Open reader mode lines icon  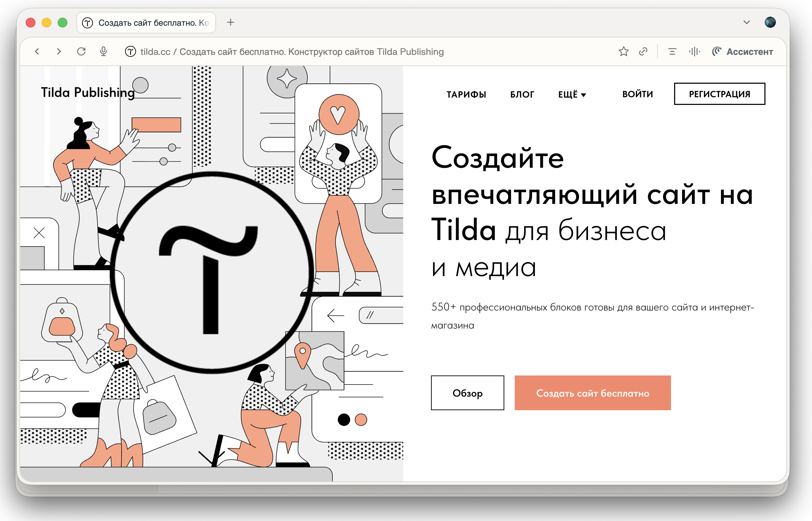click(672, 52)
